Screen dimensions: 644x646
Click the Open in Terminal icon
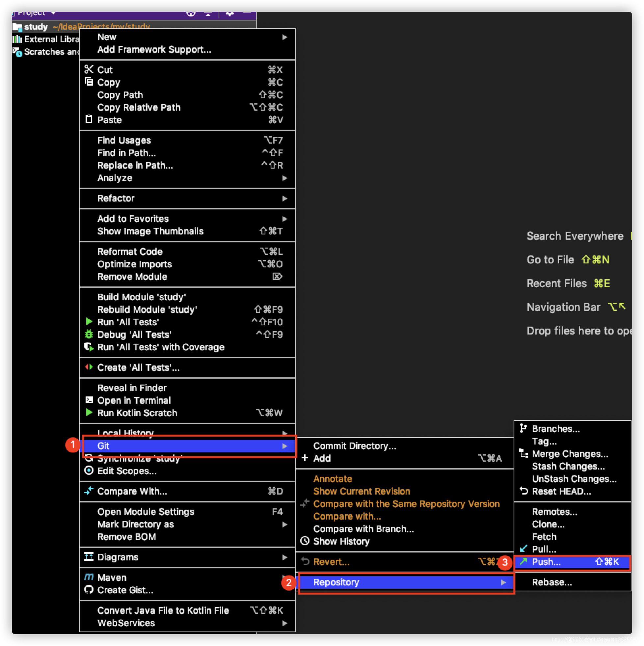pos(89,400)
